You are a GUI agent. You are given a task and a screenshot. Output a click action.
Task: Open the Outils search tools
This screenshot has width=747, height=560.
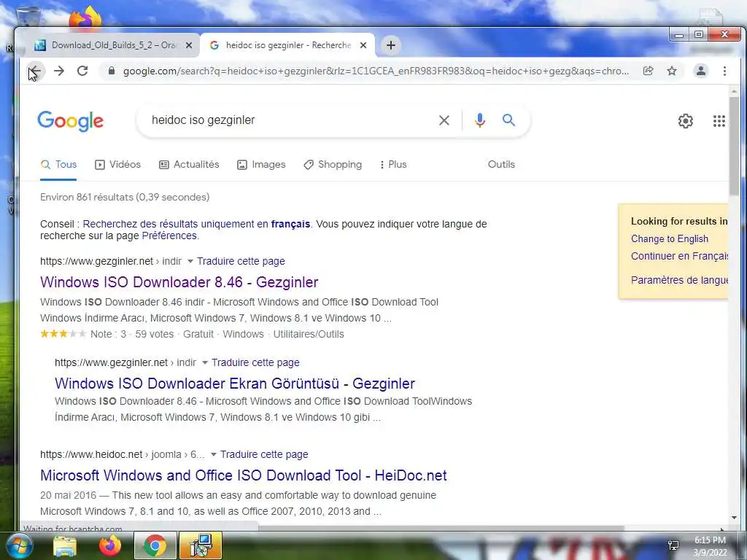tap(501, 165)
